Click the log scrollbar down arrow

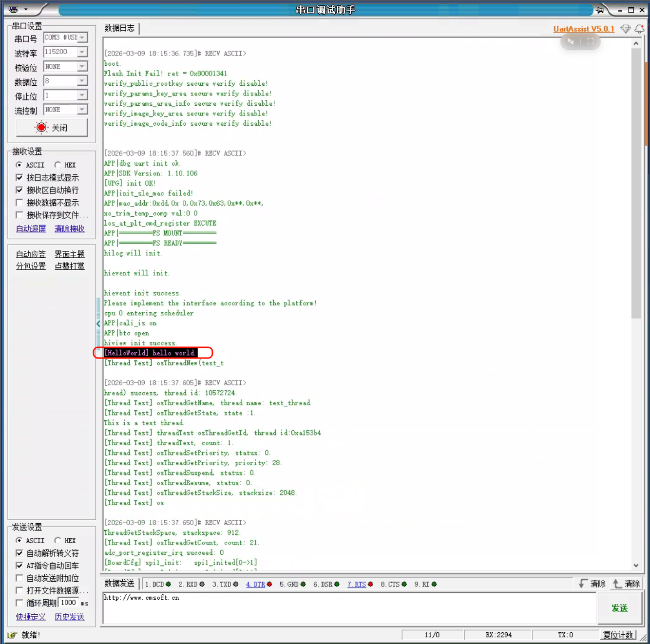click(636, 565)
